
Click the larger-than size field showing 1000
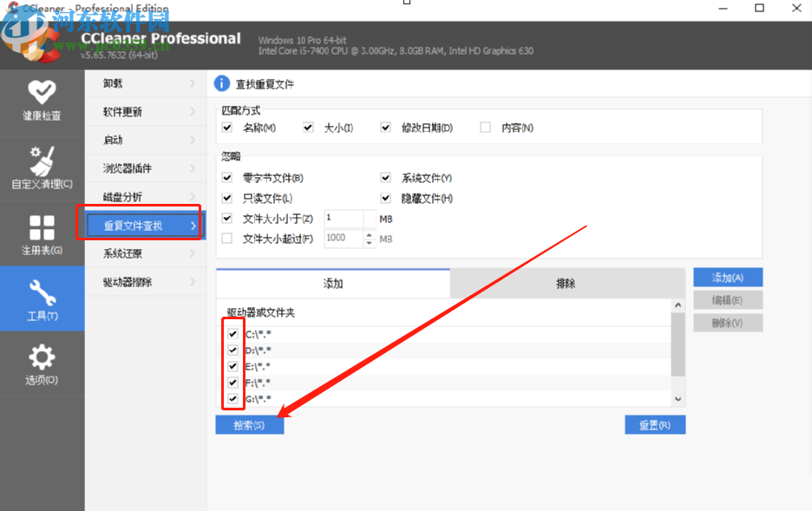344,239
